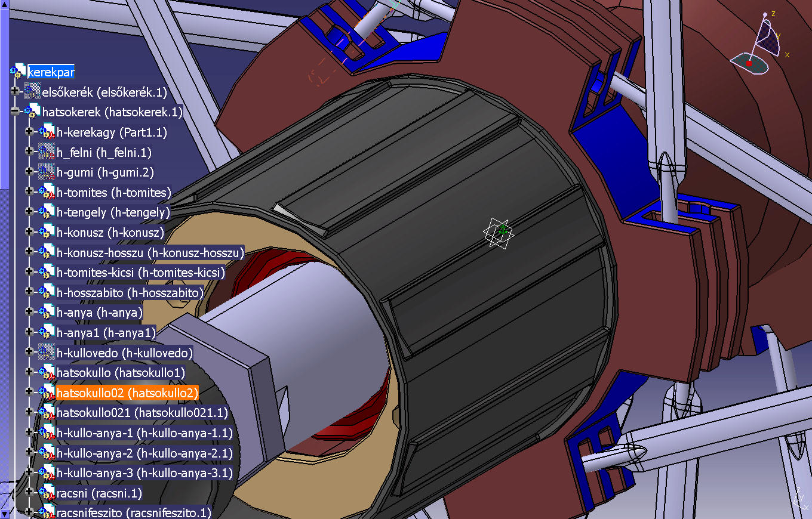Expand the h-tengely tree branch
Screen dimensions: 812x519
(x=29, y=212)
